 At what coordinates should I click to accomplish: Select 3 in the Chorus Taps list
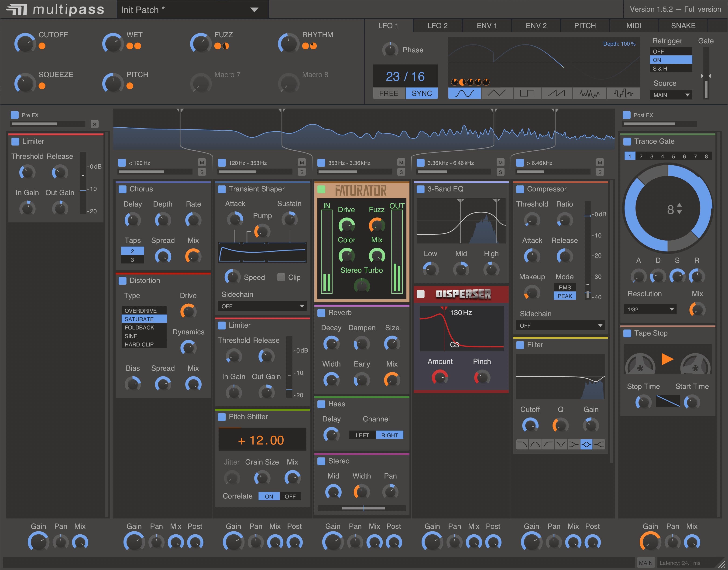click(133, 260)
